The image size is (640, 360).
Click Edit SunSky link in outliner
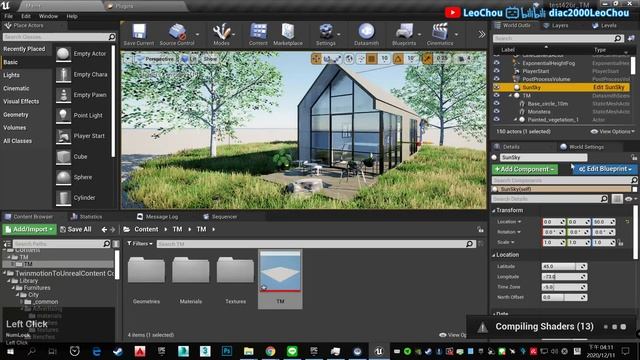pos(609,87)
